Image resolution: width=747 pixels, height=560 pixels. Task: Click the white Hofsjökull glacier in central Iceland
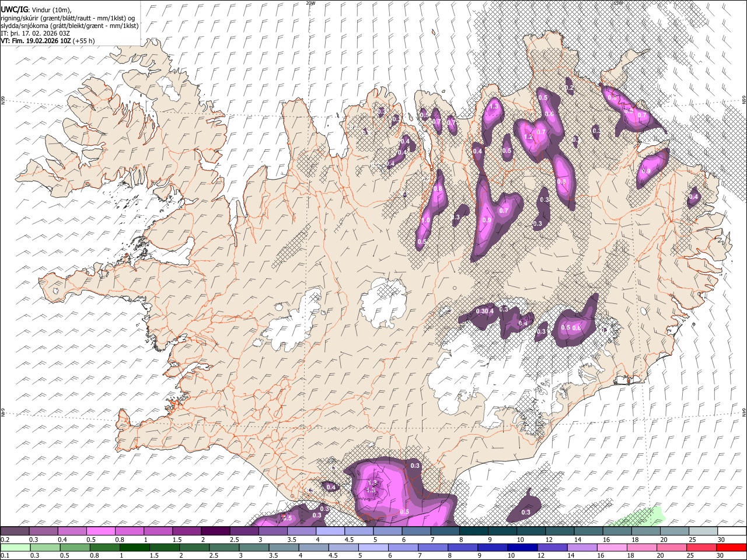pos(383,302)
